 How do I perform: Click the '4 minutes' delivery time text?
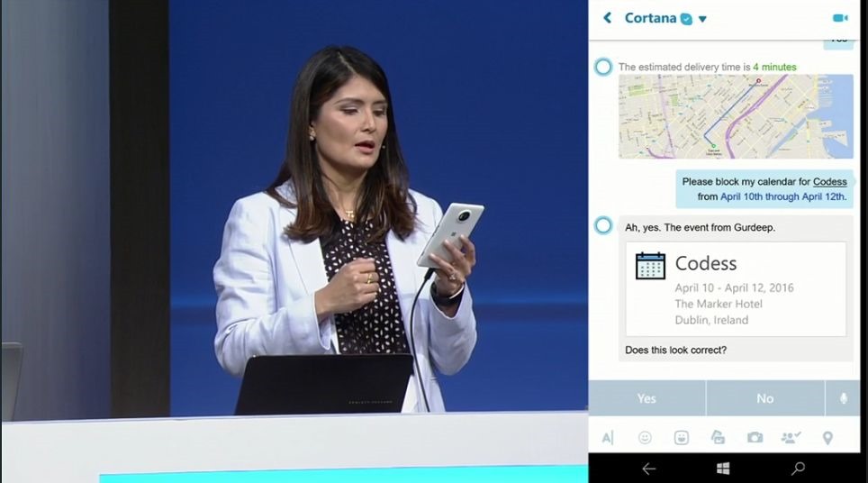[774, 67]
